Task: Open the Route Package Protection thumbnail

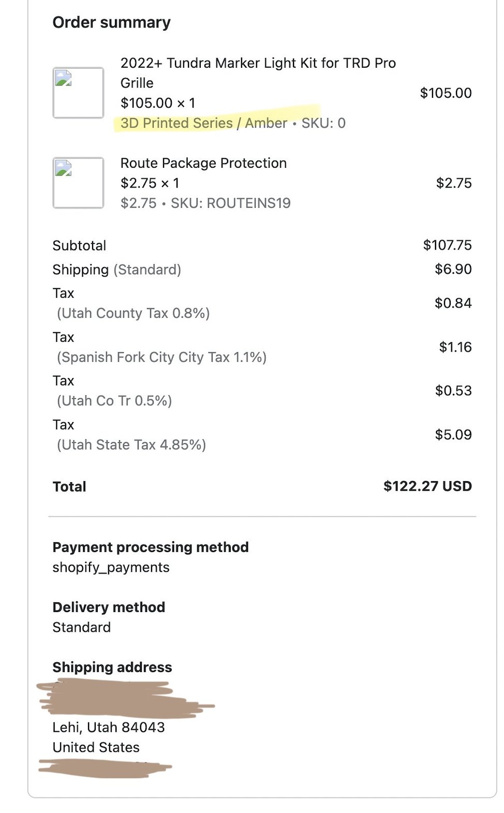Action: click(x=78, y=183)
